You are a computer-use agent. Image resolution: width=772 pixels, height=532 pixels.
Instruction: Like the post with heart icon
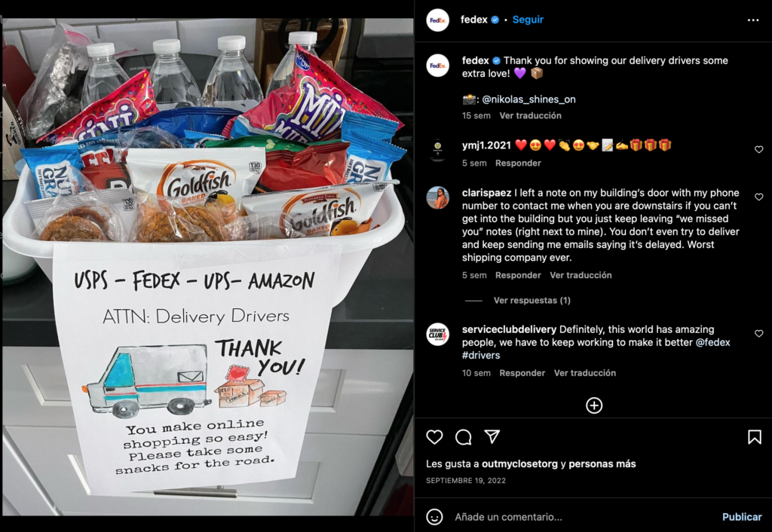(x=434, y=437)
